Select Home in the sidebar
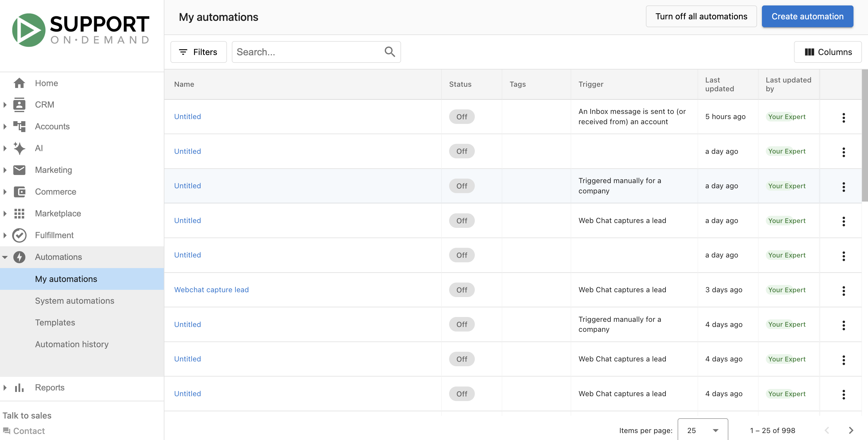Screen dimensions: 868x440 pyautogui.click(x=82, y=83)
